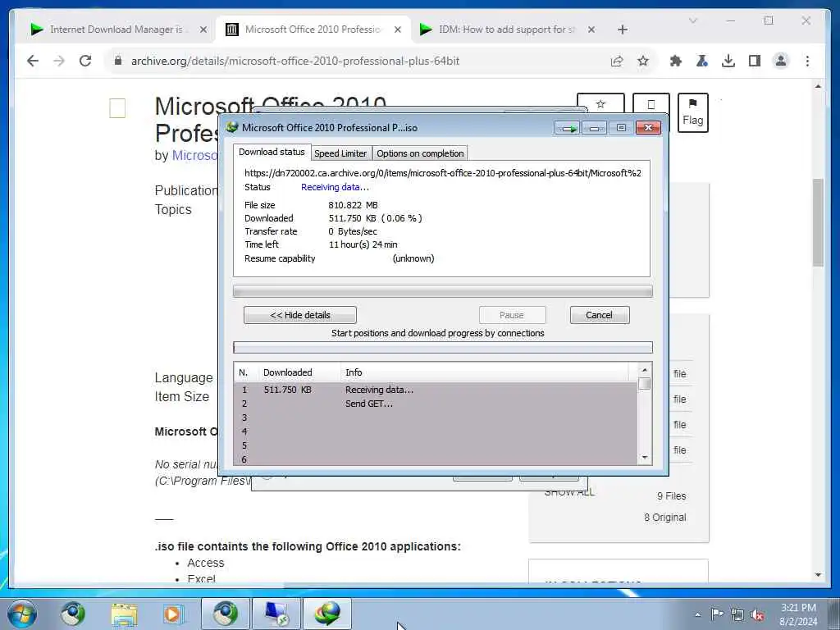This screenshot has width=840, height=630.
Task: Go back to previous page
Action: (33, 61)
